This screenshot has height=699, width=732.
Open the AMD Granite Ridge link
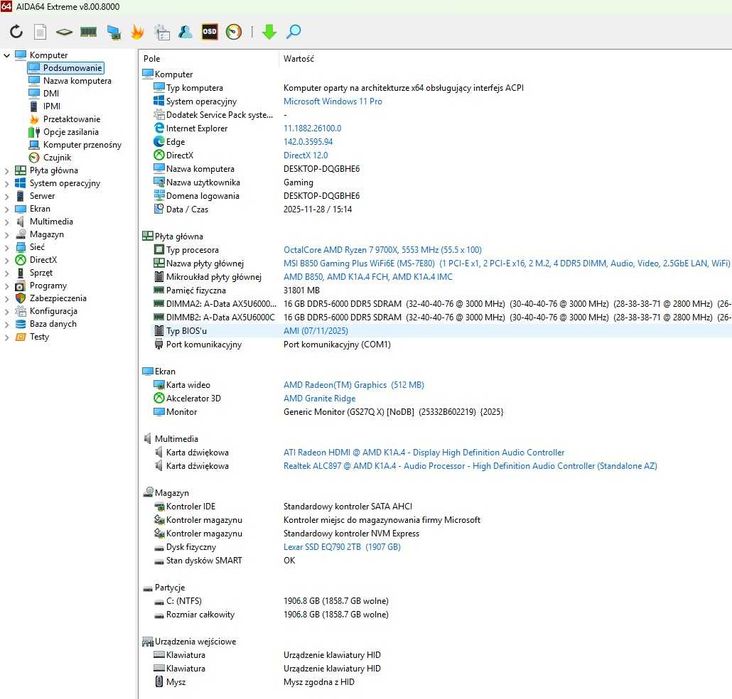[319, 398]
